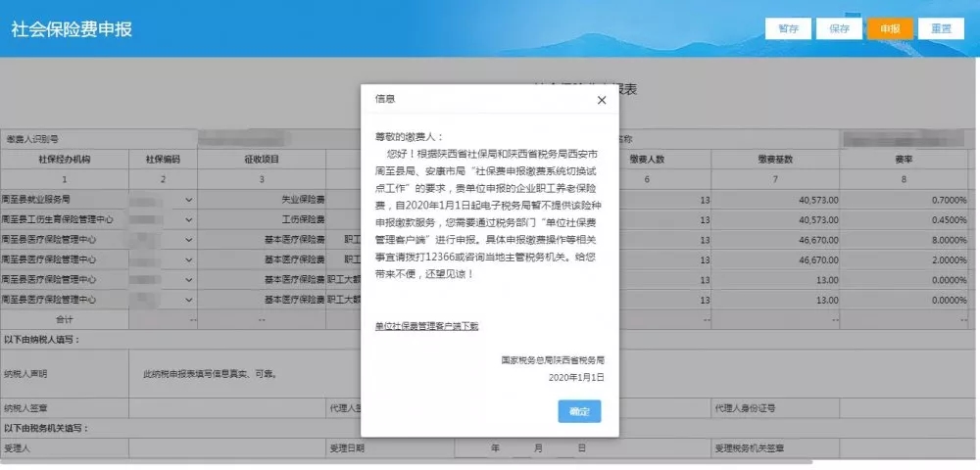Close the 信息 dialog with X

[x=602, y=100]
